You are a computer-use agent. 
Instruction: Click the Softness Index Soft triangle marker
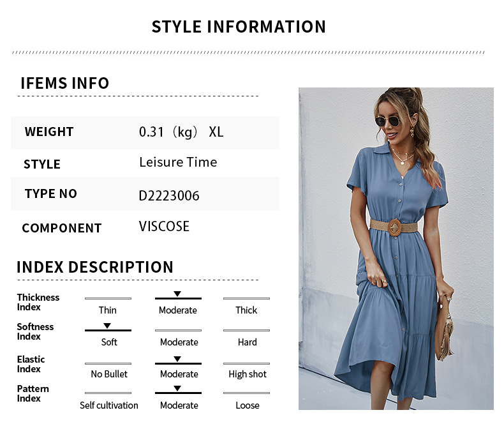tap(107, 326)
